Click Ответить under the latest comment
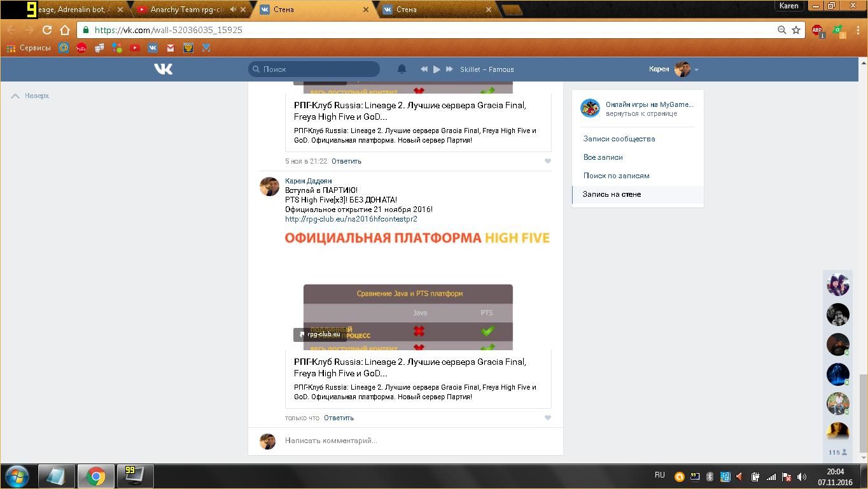This screenshot has height=489, width=868. point(339,418)
